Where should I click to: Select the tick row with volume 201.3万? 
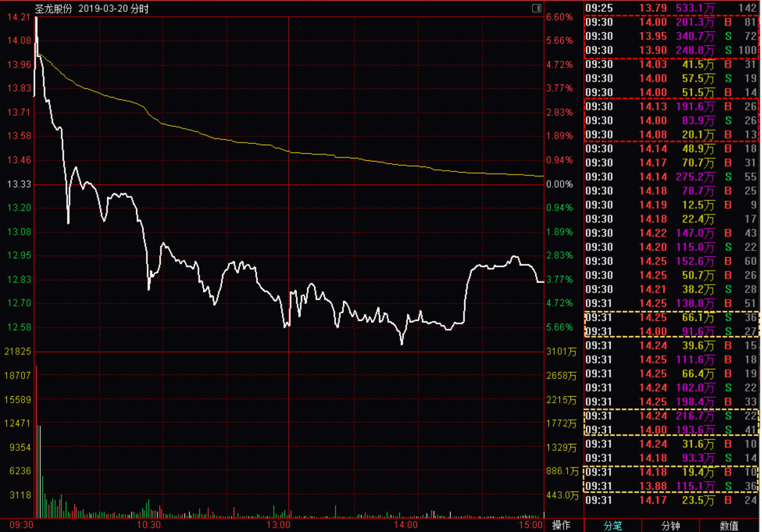tap(671, 22)
